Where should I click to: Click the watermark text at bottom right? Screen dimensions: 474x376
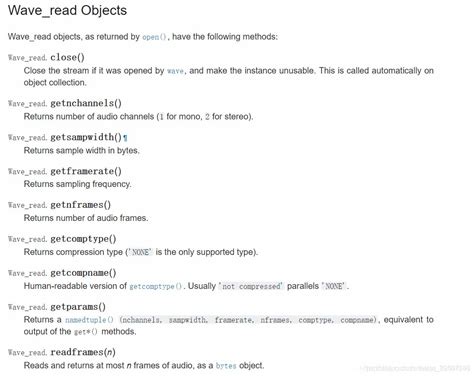click(x=417, y=368)
